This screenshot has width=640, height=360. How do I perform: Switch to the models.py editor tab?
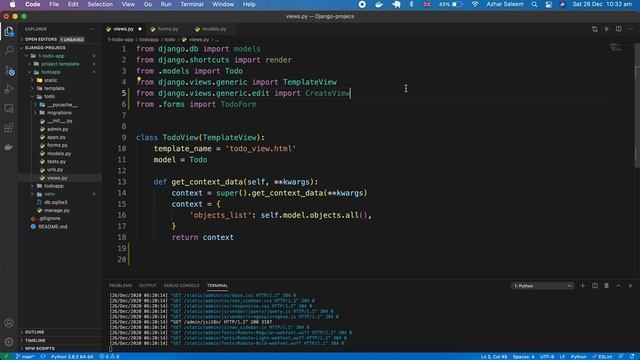(213, 29)
